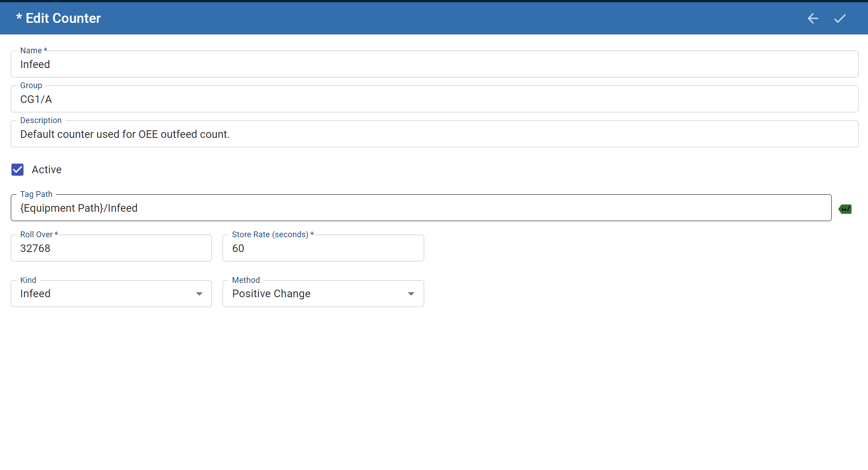Screen dimensions: 868x470
Task: Select the Store Rate (seconds) field
Action: click(x=322, y=248)
